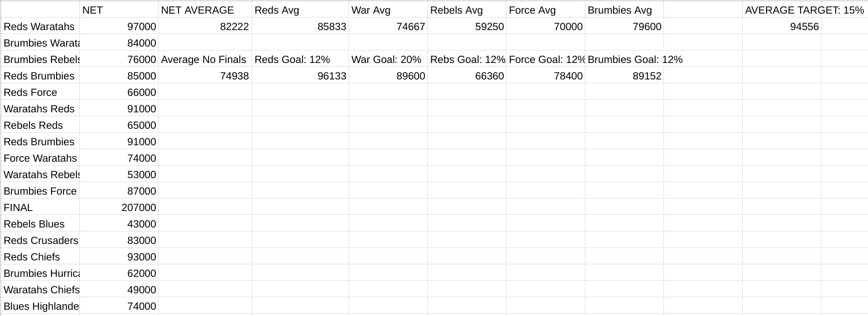Image resolution: width=868 pixels, height=316 pixels.
Task: Click the Reds Chiefs NET value 93000
Action: tap(119, 257)
